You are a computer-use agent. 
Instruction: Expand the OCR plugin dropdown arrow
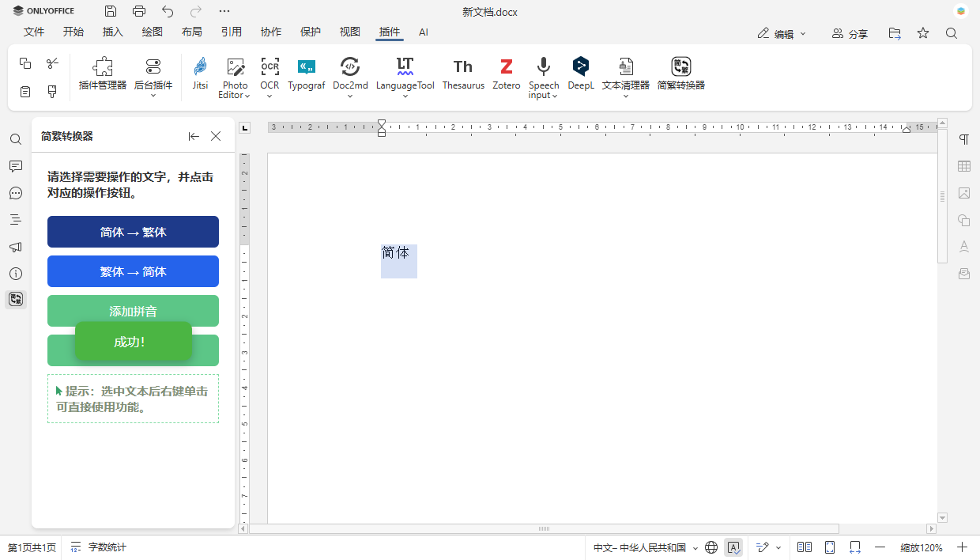point(269,96)
